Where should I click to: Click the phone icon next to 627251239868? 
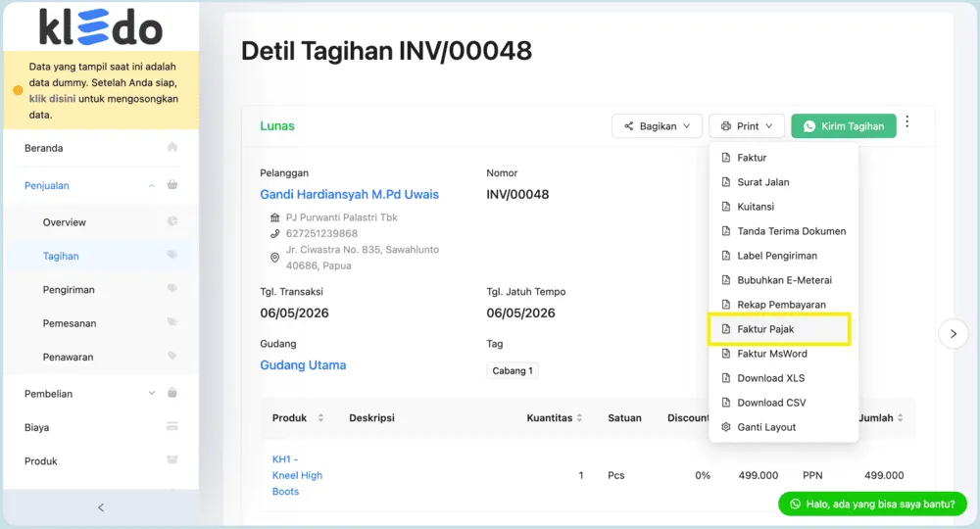275,233
